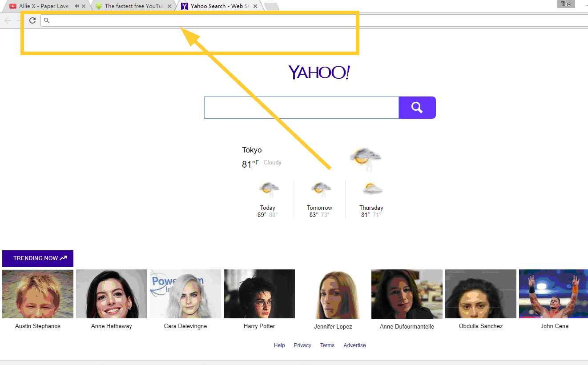Click the Obdulia Sanchez caption
The image size is (588, 365).
[x=481, y=326]
